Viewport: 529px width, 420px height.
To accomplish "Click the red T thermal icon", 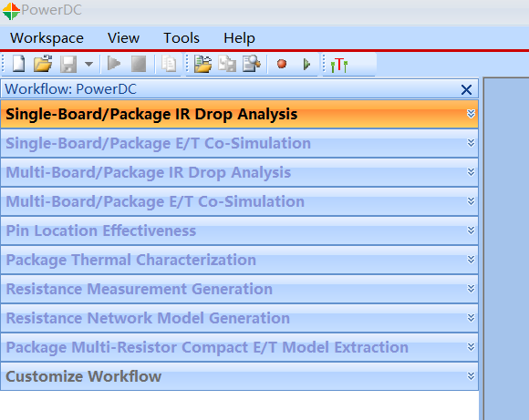I will tap(339, 65).
